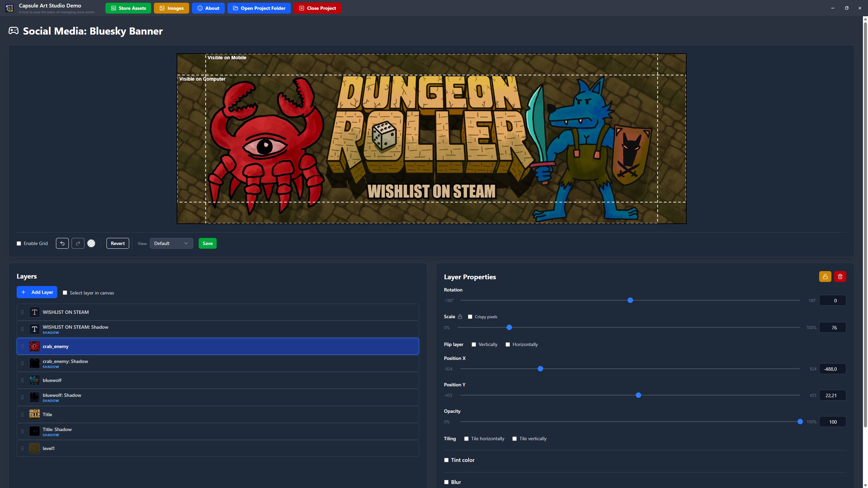The image size is (868, 488).
Task: Click the Opacity slider handle
Action: click(800, 422)
